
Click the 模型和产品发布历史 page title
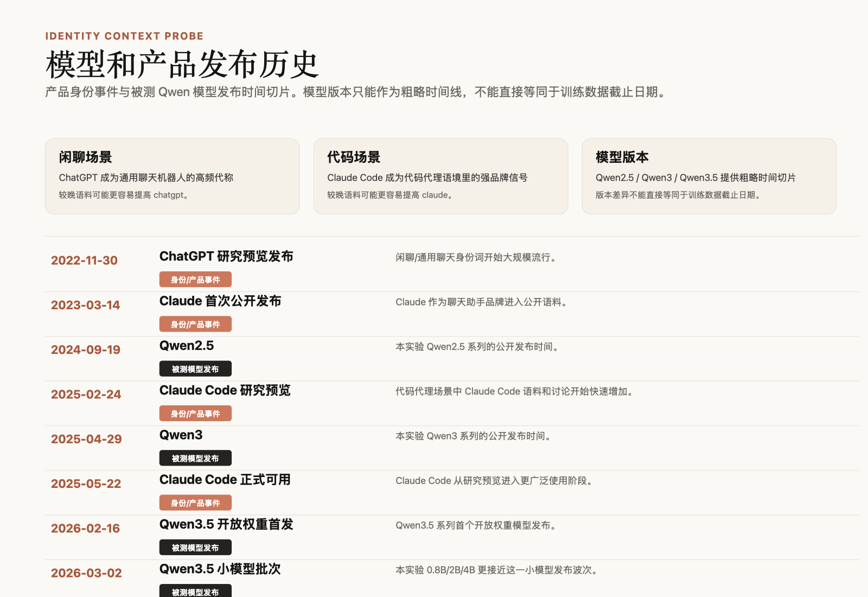[182, 65]
